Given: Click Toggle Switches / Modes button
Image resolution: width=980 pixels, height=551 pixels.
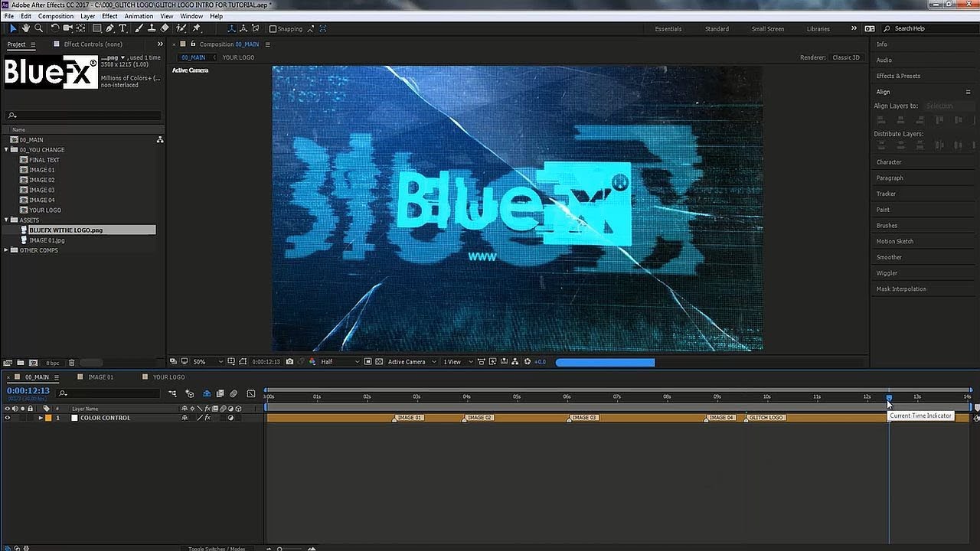Looking at the screenshot, I should pos(217,548).
